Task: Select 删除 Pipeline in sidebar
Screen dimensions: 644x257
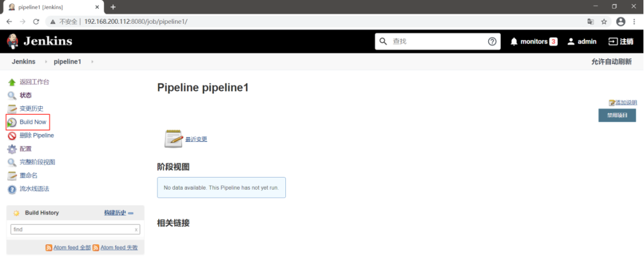Action: click(x=37, y=136)
